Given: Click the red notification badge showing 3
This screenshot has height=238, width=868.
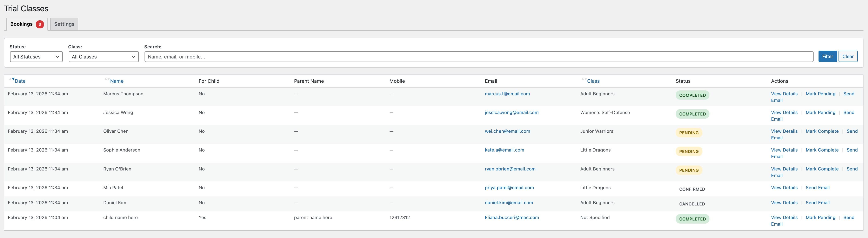Looking at the screenshot, I should 39,24.
